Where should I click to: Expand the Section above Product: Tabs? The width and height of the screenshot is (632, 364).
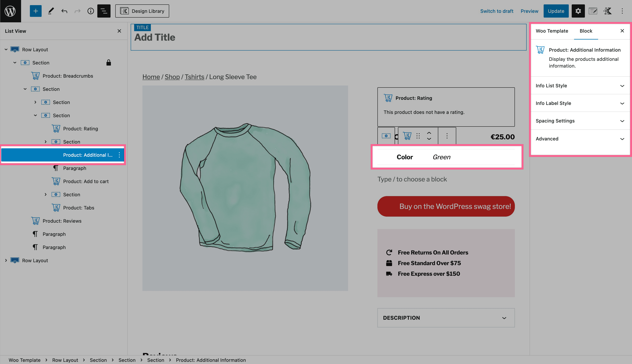pyautogui.click(x=45, y=194)
